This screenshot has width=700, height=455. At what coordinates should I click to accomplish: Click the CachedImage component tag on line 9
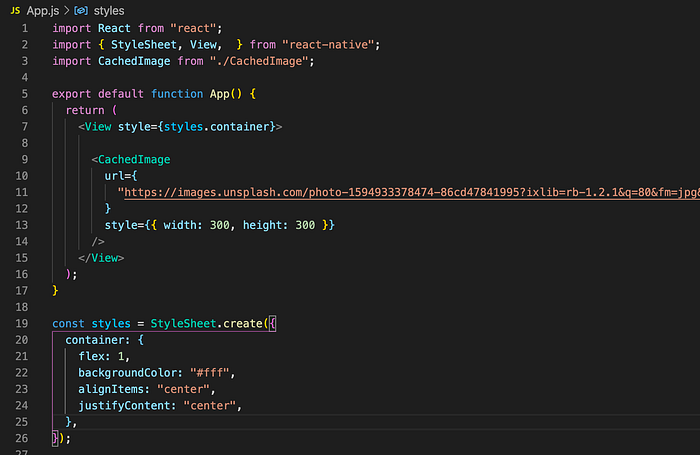pyautogui.click(x=134, y=159)
